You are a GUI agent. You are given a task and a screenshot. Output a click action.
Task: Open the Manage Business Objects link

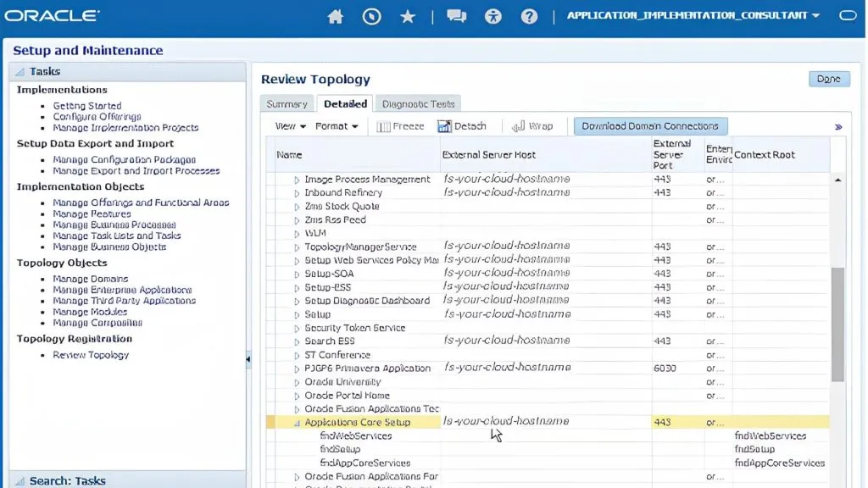pos(109,247)
